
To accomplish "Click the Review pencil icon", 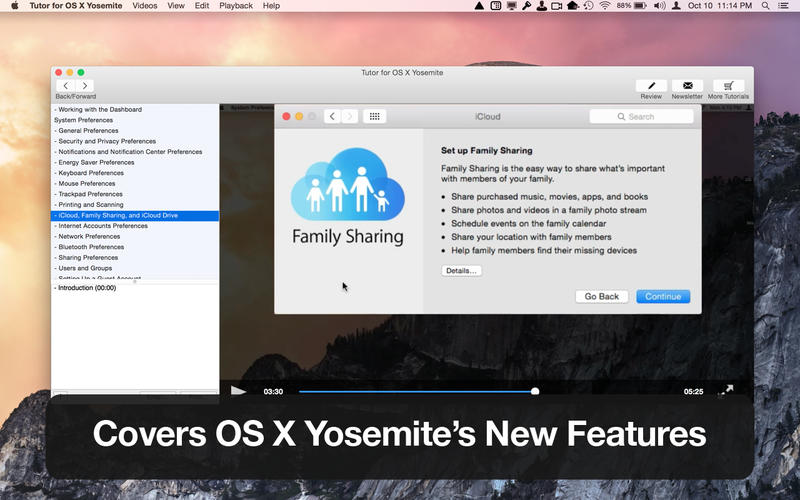I will 651,86.
